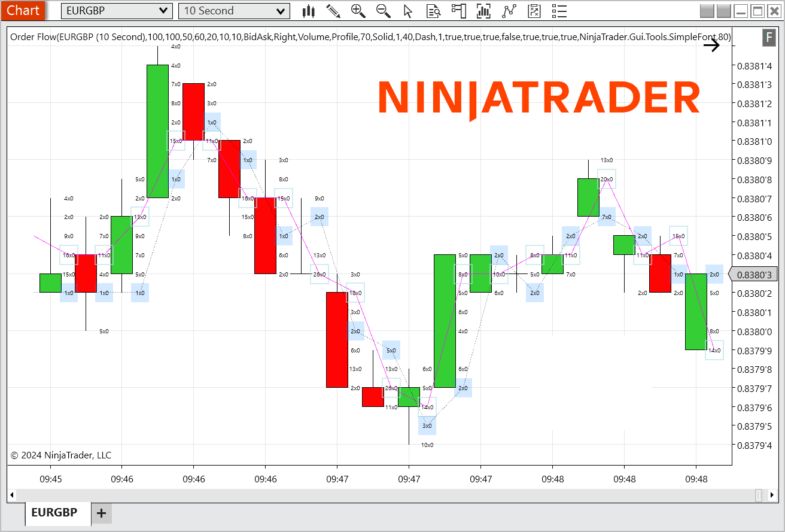Select the cursor pointer tool
The width and height of the screenshot is (785, 532).
point(408,11)
